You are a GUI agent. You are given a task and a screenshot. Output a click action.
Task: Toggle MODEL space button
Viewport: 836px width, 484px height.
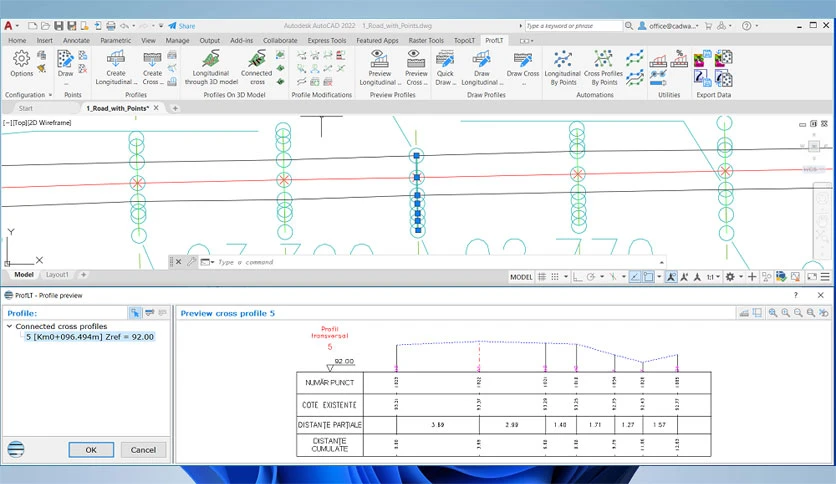pyautogui.click(x=521, y=277)
